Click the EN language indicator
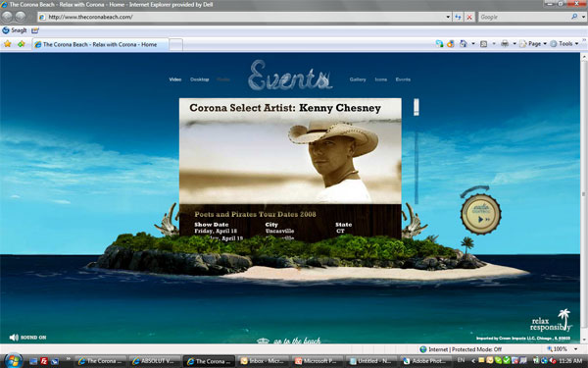Image resolution: width=588 pixels, height=368 pixels. (x=461, y=360)
